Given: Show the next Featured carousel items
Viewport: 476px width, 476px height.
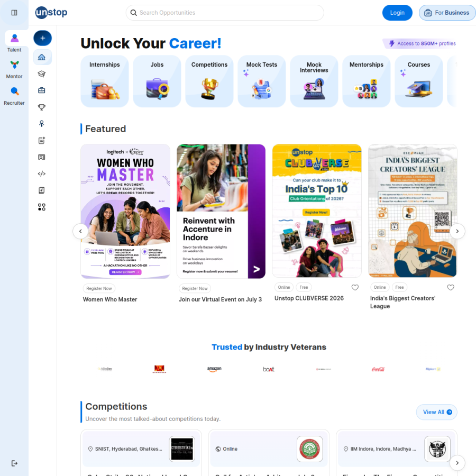Looking at the screenshot, I should click(457, 231).
